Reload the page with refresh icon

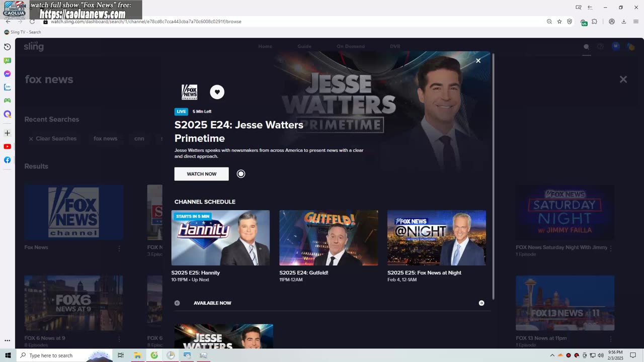pos(32,22)
